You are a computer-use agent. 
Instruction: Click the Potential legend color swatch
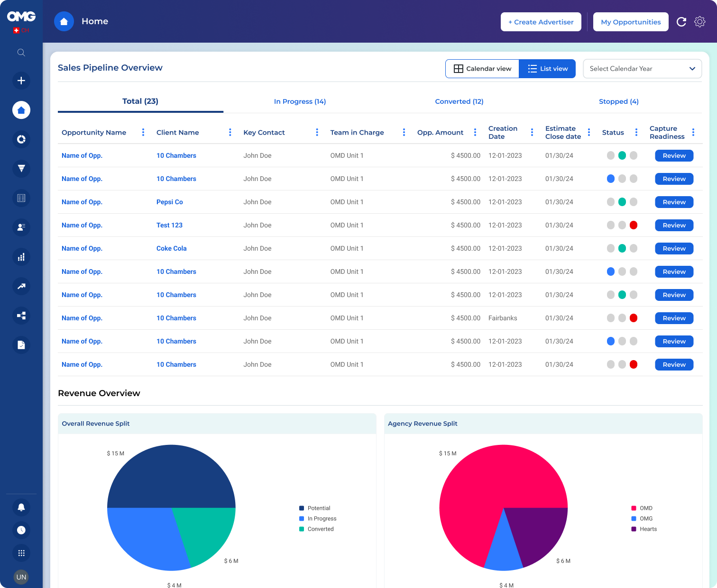pyautogui.click(x=302, y=508)
